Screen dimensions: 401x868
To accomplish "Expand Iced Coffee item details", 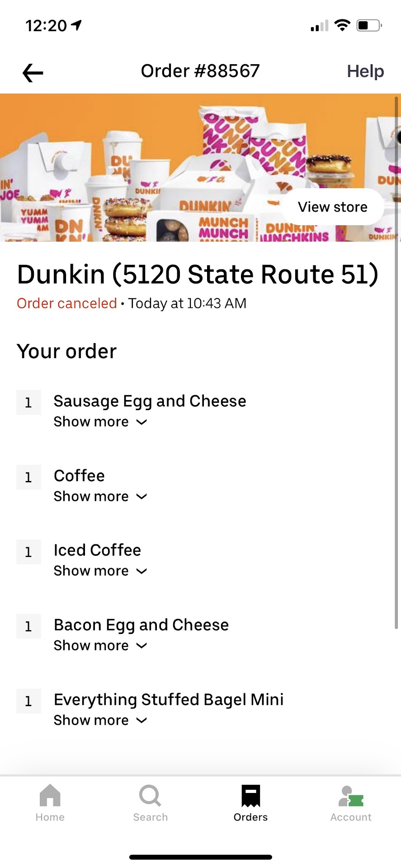I will [x=100, y=571].
